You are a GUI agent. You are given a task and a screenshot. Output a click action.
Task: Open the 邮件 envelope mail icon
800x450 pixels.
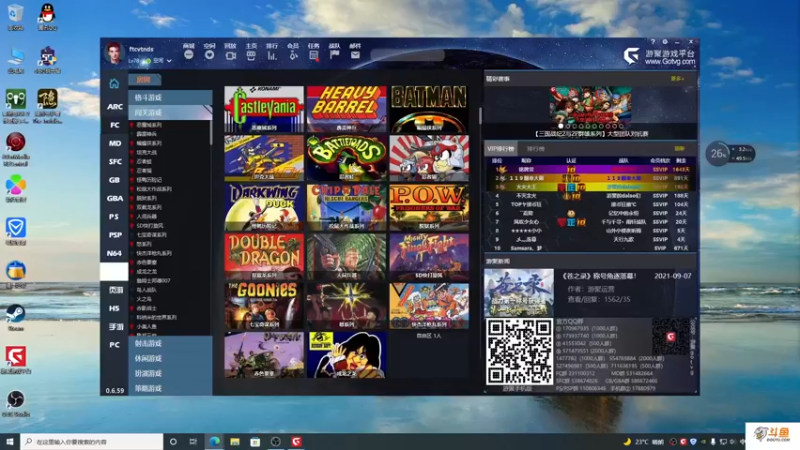(x=355, y=55)
